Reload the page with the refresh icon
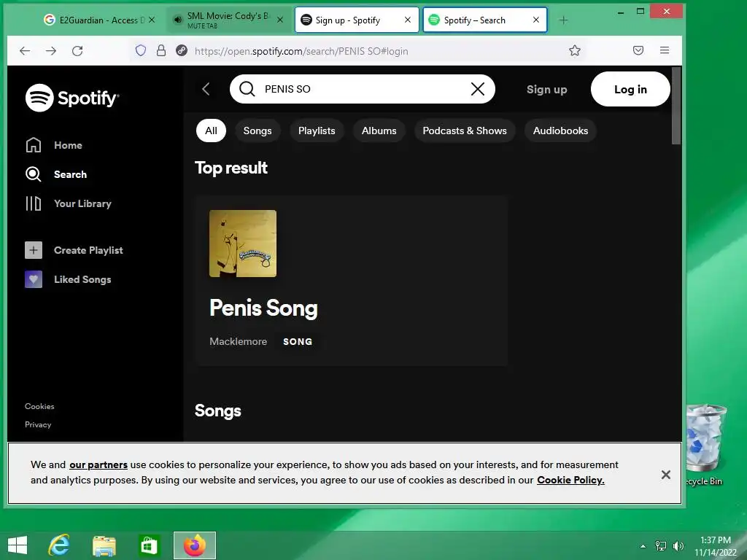The image size is (747, 560). (x=77, y=51)
